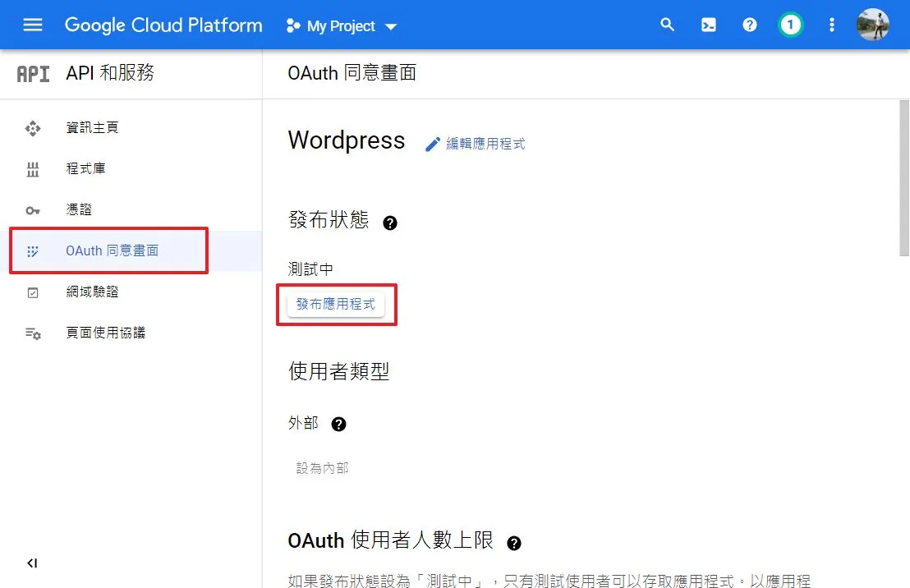Select 程式庫 in the sidebar
The height and width of the screenshot is (588, 910).
131,169
